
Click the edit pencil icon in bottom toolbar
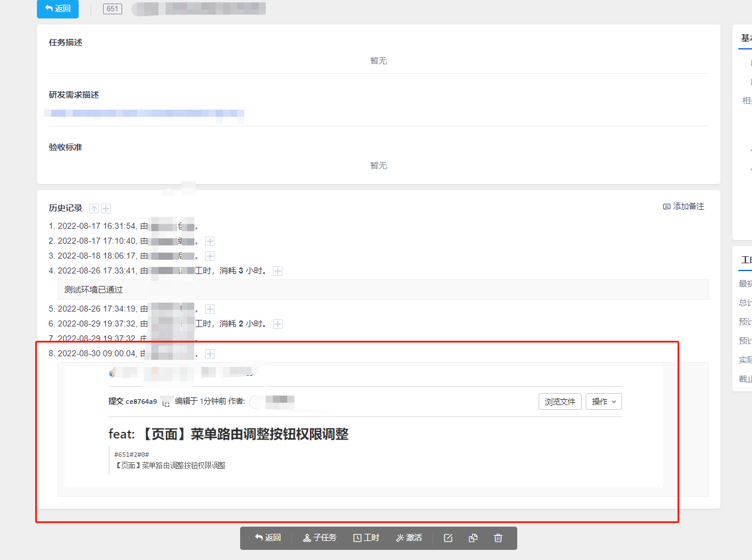pyautogui.click(x=448, y=538)
